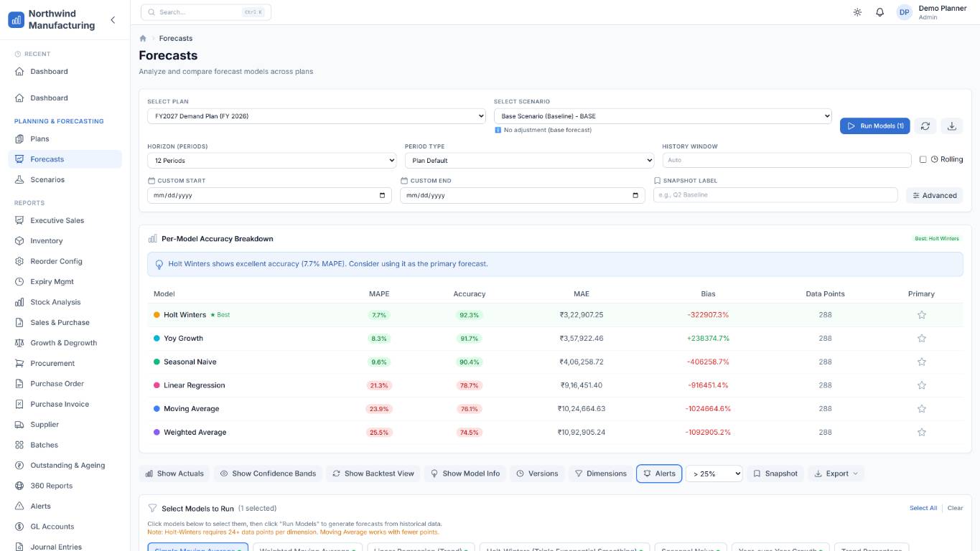Toggle Show Model Info
Screen dimensions: 980x551
pos(465,474)
